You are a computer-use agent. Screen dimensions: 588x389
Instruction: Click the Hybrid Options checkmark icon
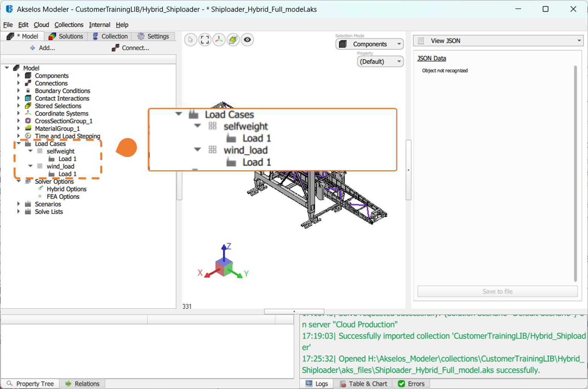point(40,188)
